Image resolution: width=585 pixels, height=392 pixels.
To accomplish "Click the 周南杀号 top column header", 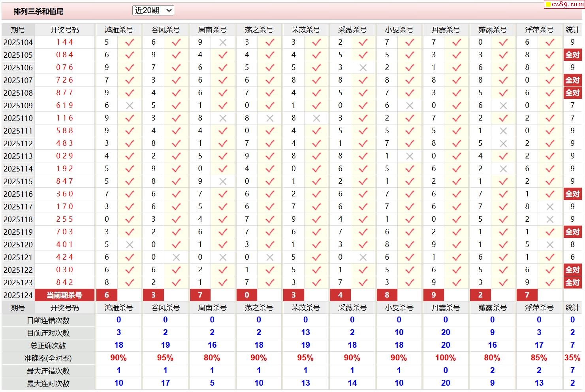I will tap(212, 30).
